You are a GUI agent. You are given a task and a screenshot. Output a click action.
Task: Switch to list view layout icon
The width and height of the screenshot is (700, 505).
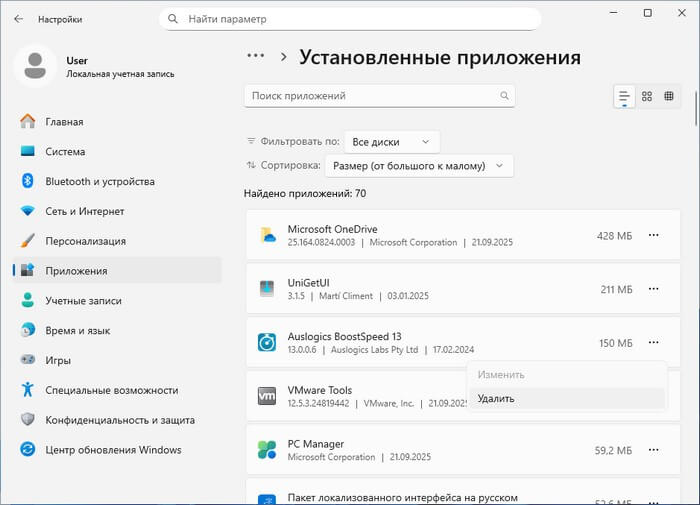(624, 96)
